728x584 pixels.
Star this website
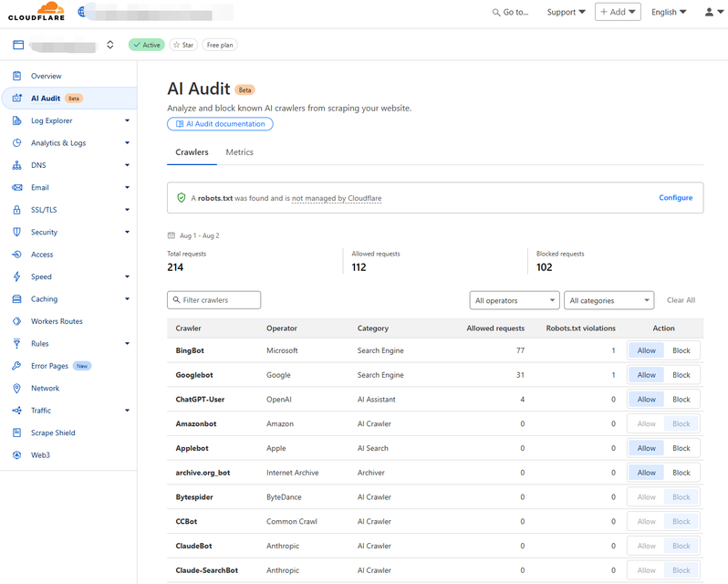click(x=182, y=45)
